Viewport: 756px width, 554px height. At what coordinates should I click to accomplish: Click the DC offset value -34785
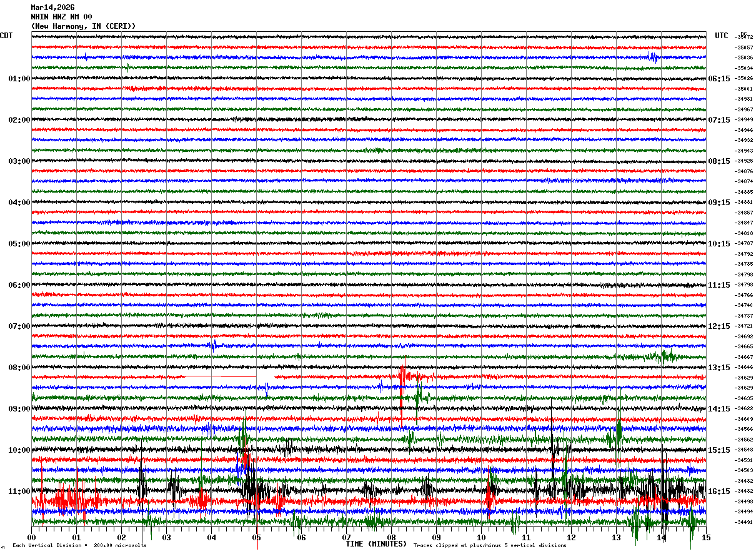744,264
